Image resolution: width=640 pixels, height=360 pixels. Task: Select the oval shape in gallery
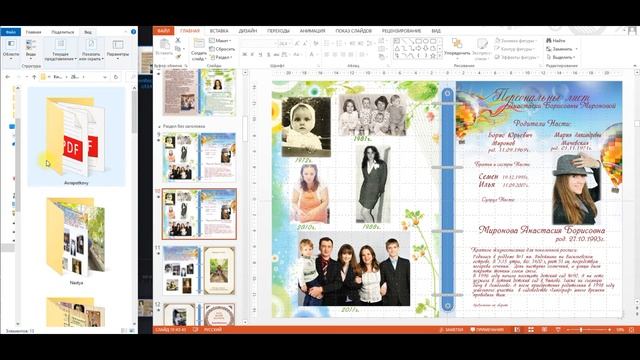coord(426,41)
